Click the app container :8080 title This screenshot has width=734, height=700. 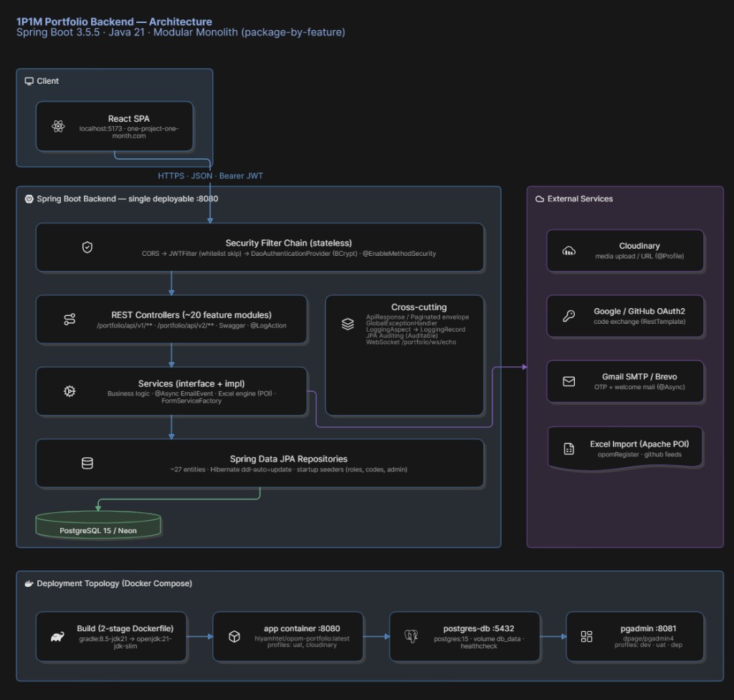(x=302, y=628)
